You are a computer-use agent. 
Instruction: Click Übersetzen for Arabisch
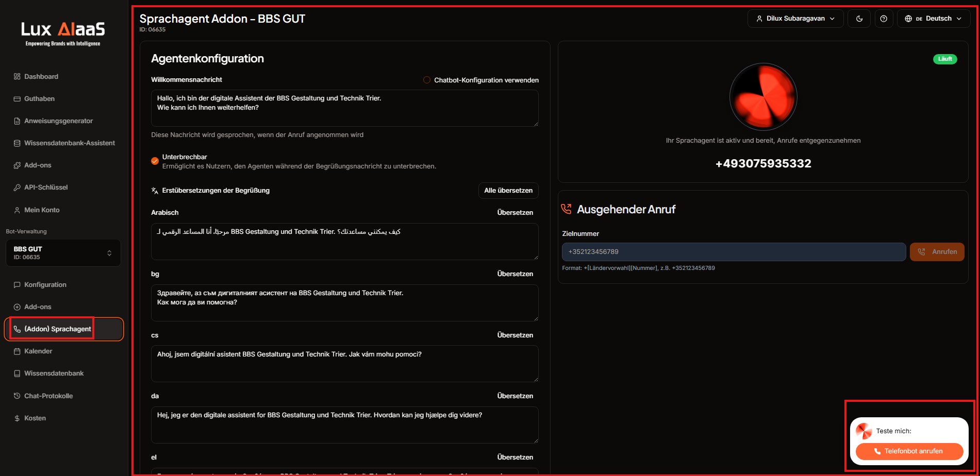[515, 213]
